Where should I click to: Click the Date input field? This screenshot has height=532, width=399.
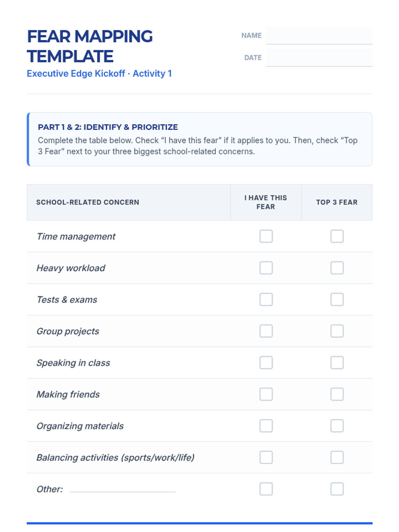319,58
